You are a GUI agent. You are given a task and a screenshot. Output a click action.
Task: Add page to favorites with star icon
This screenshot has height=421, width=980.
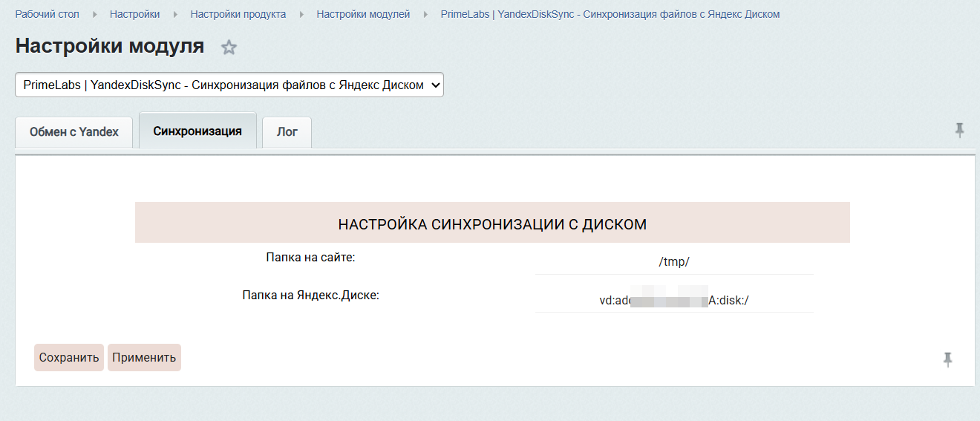tap(229, 48)
